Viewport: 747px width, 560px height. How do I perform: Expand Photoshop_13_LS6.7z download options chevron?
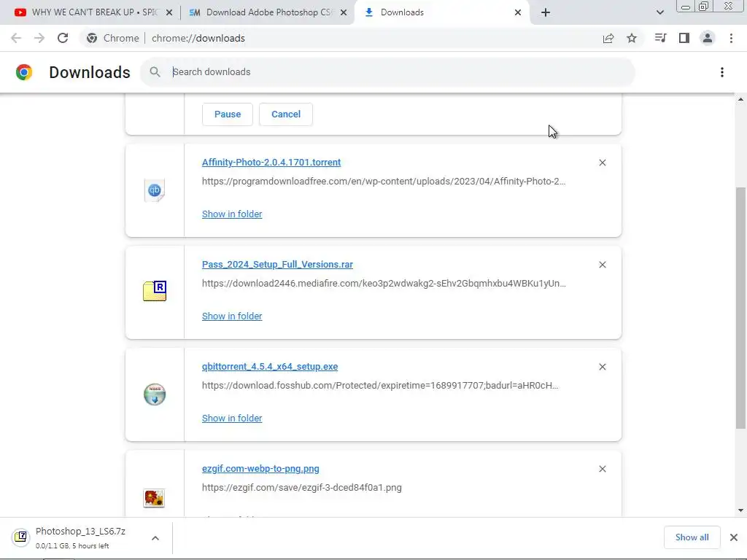[x=155, y=538]
